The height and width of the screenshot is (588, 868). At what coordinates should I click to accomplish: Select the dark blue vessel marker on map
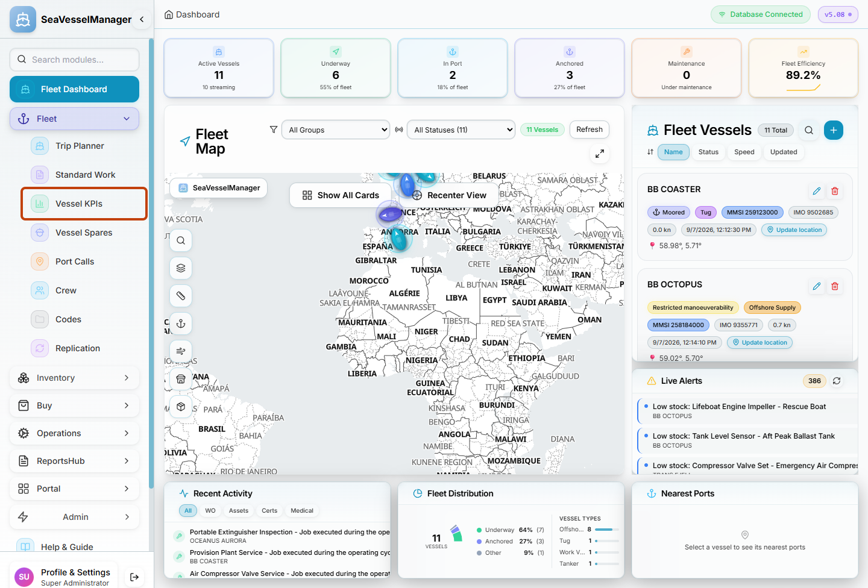[x=390, y=214]
